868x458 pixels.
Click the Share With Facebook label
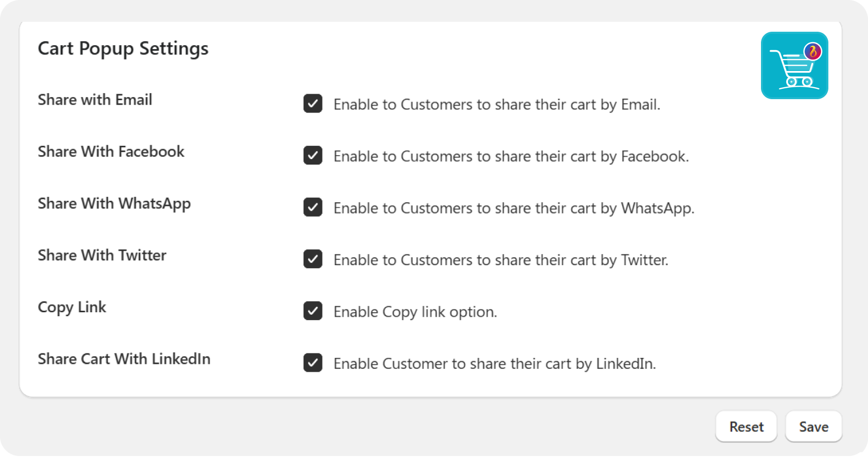point(111,152)
